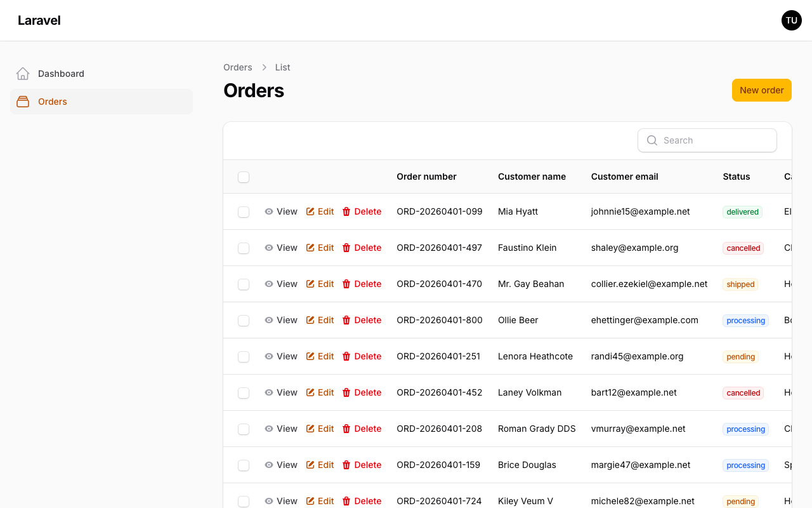Select Dashboard in the sidebar navigation
812x508 pixels.
click(61, 73)
